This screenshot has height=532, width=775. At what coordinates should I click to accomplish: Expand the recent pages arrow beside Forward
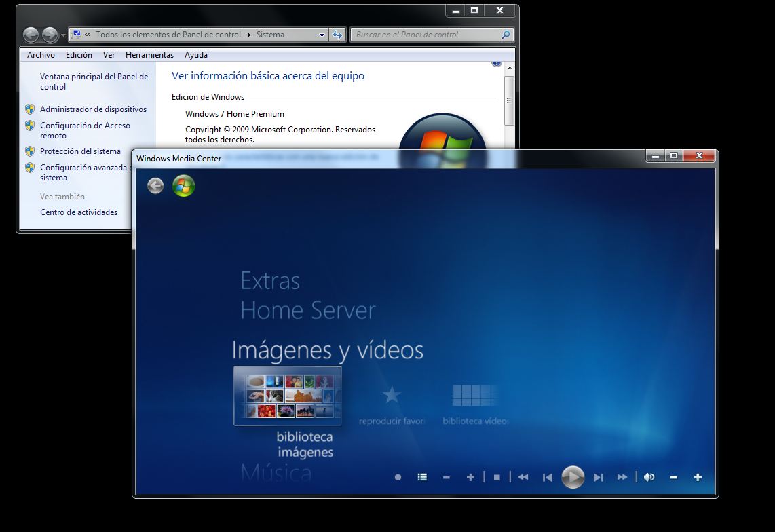click(64, 35)
